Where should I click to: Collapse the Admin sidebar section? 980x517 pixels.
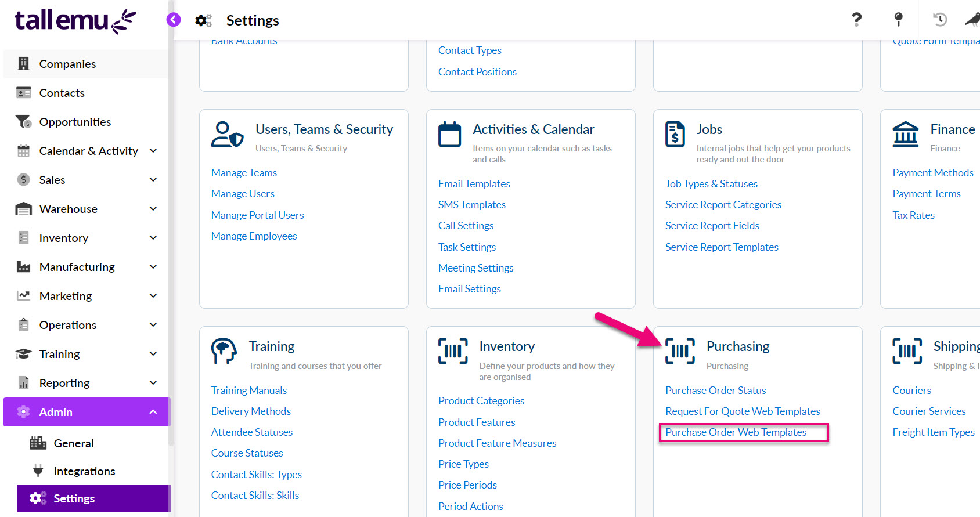click(153, 412)
